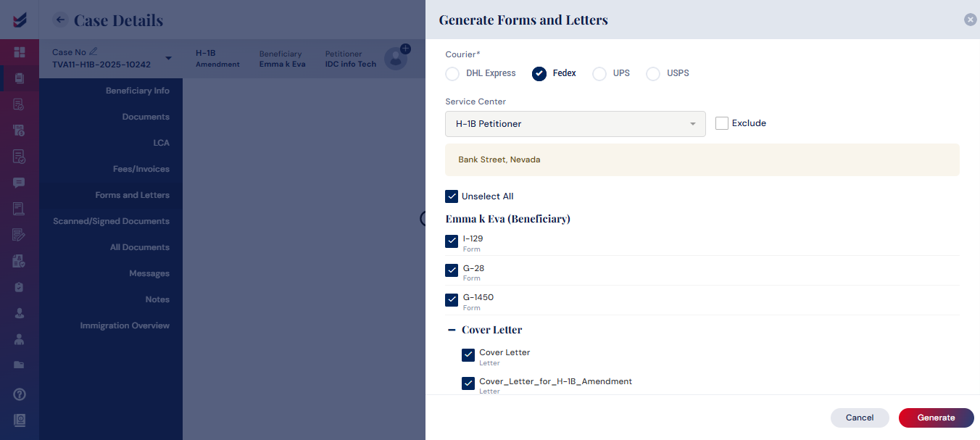
Task: Open Forms and Letters menu item
Action: pos(133,195)
